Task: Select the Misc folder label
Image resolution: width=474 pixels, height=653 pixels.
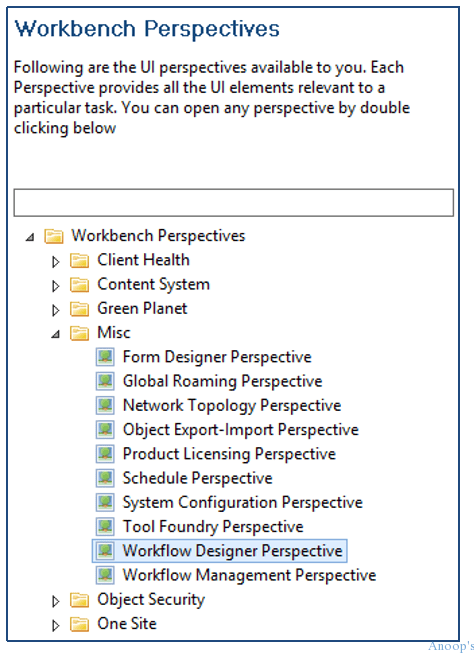Action: (114, 332)
